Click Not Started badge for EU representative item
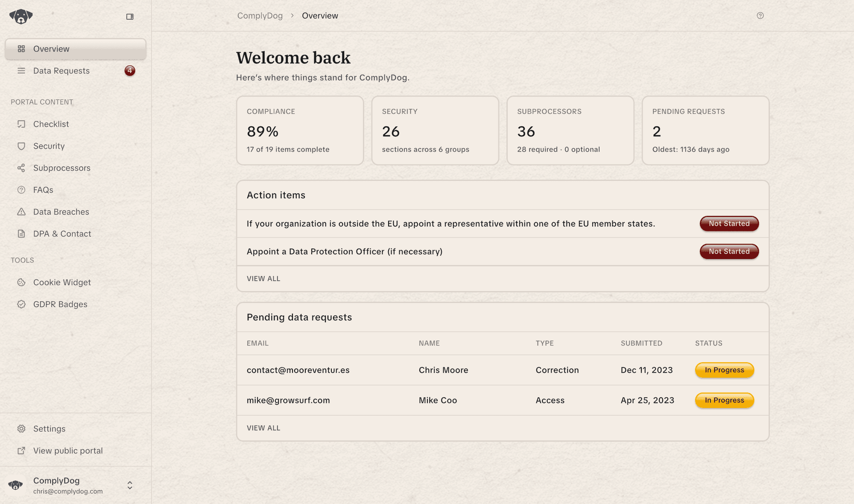The height and width of the screenshot is (504, 854). point(729,224)
